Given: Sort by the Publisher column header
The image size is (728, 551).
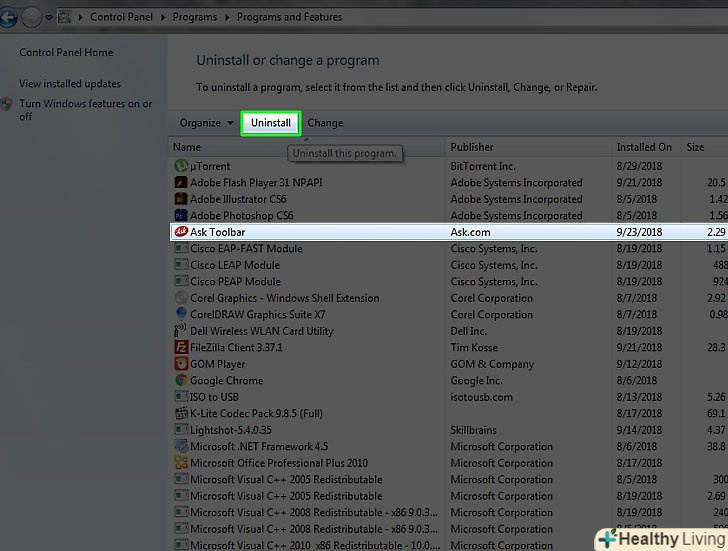Looking at the screenshot, I should tap(529, 147).
